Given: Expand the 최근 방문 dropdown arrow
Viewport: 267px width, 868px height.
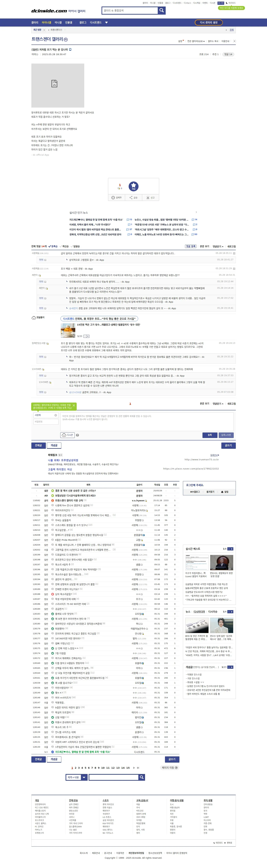Looking at the screenshot, I should [x=44, y=30].
